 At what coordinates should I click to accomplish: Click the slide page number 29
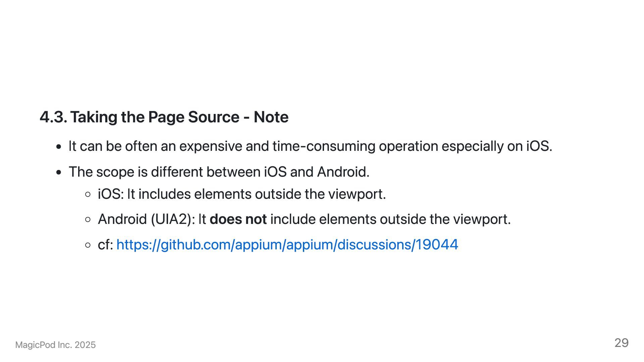point(621,343)
